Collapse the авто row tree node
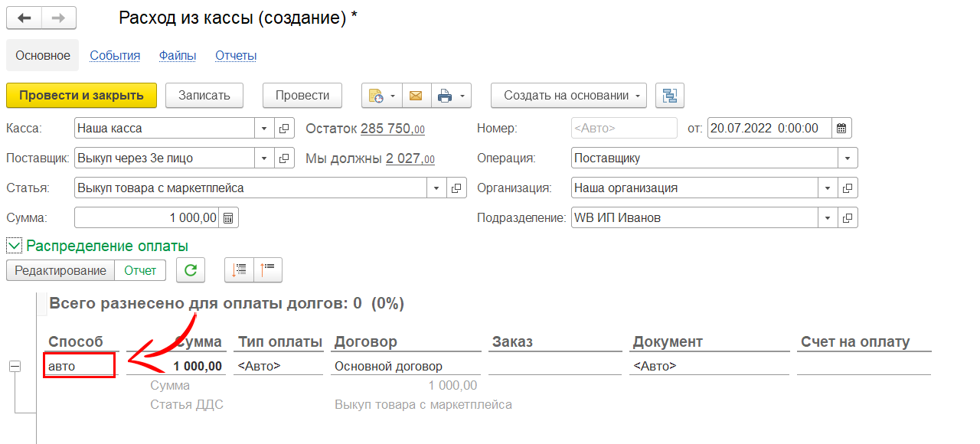Viewport: 980px width, 444px height. pyautogui.click(x=15, y=367)
